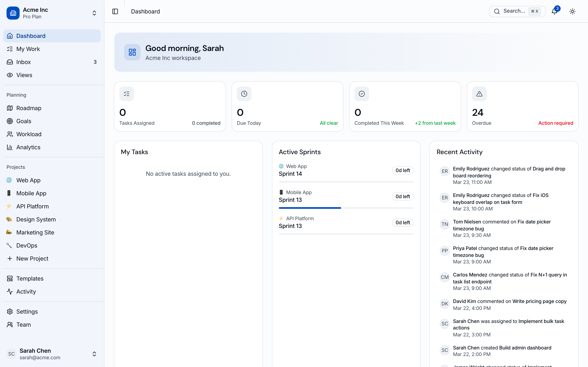The width and height of the screenshot is (588, 367).
Task: Toggle the light/dark theme sun icon
Action: coord(572,11)
